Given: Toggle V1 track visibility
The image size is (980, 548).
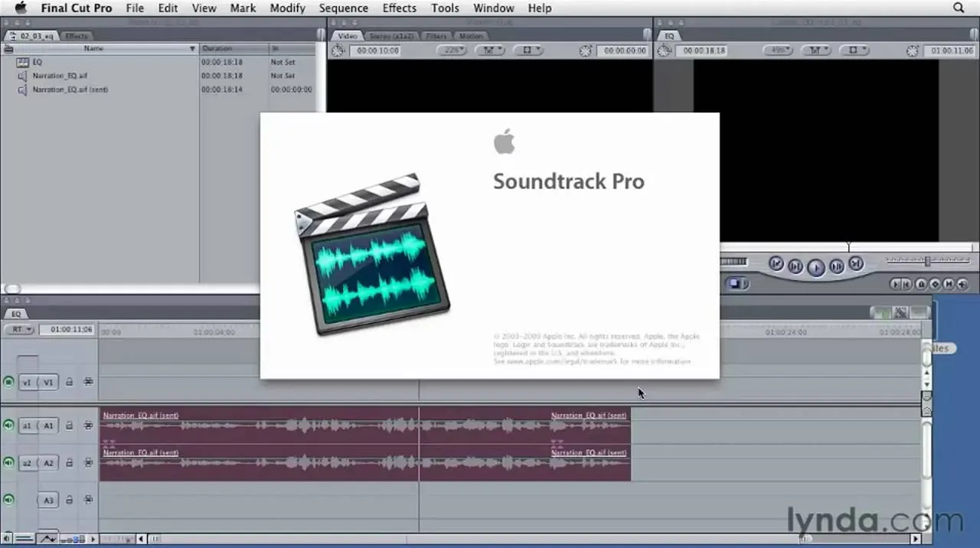Looking at the screenshot, I should click(8, 382).
